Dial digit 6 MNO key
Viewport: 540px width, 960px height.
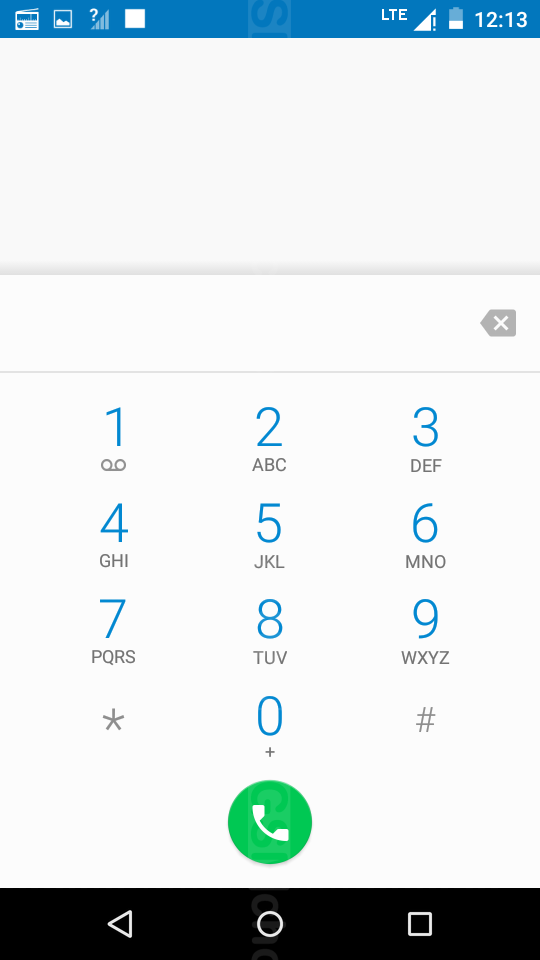pyautogui.click(x=426, y=534)
